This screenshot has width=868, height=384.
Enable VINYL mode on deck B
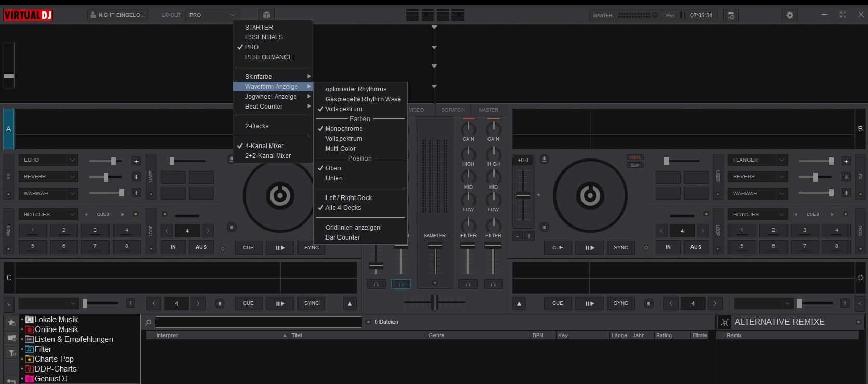(x=635, y=157)
